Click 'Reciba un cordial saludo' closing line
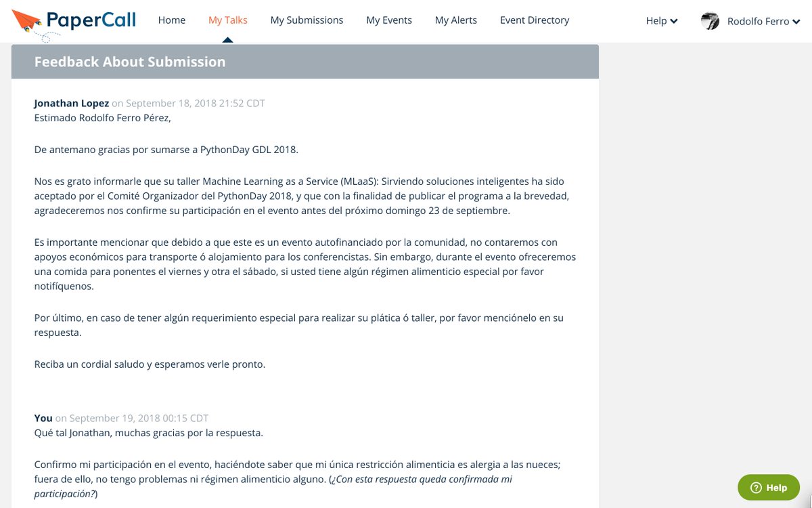 pyautogui.click(x=150, y=364)
